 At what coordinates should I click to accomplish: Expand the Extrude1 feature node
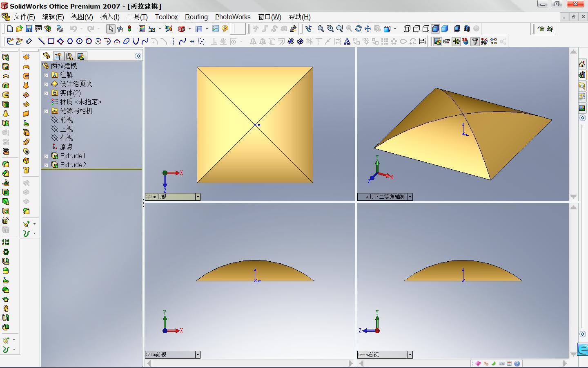tap(46, 156)
